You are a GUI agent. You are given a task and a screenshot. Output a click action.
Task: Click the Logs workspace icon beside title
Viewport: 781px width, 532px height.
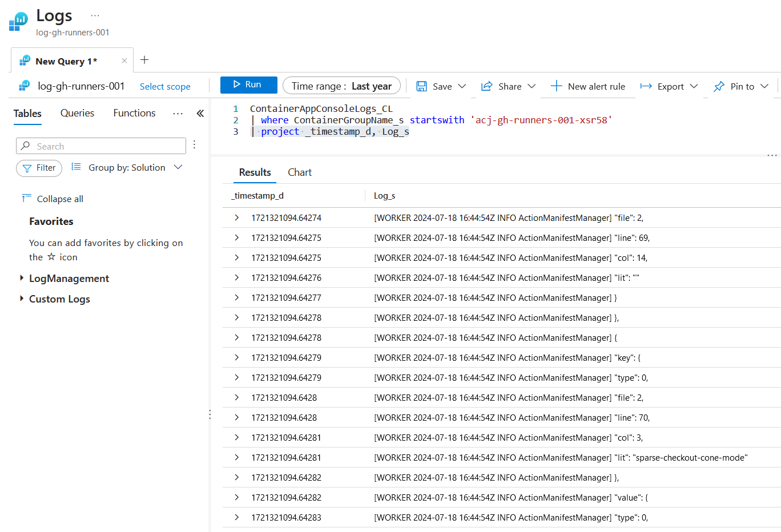[18, 22]
